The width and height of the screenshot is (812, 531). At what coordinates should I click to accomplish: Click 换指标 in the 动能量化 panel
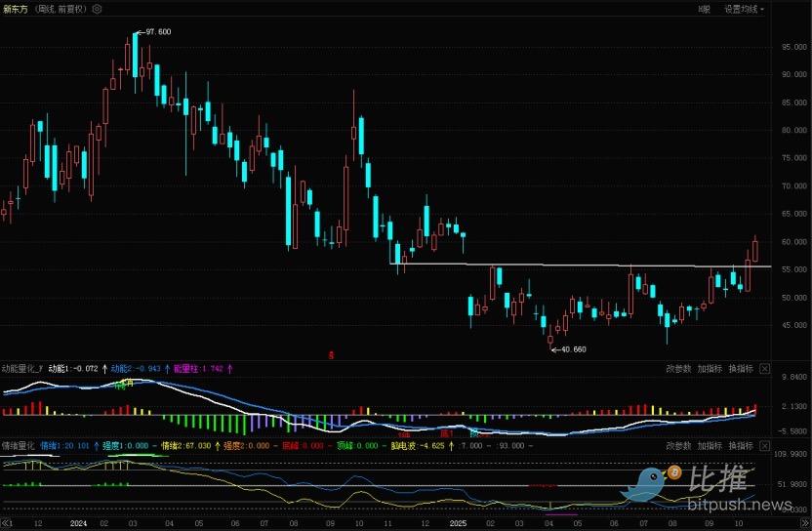click(x=741, y=369)
